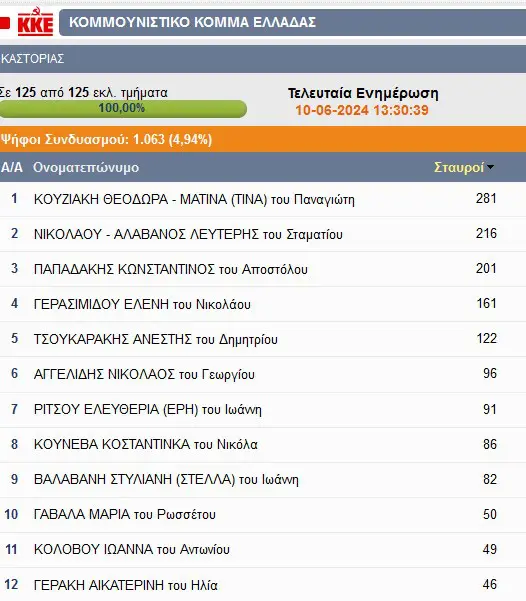
Task: Click the KKE party logo
Action: (35, 23)
